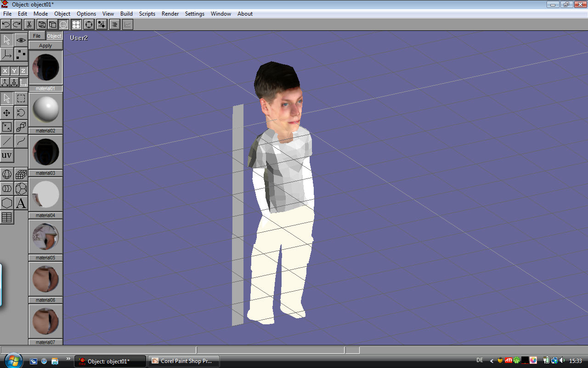Pick the Rotate tool icon

point(21,113)
